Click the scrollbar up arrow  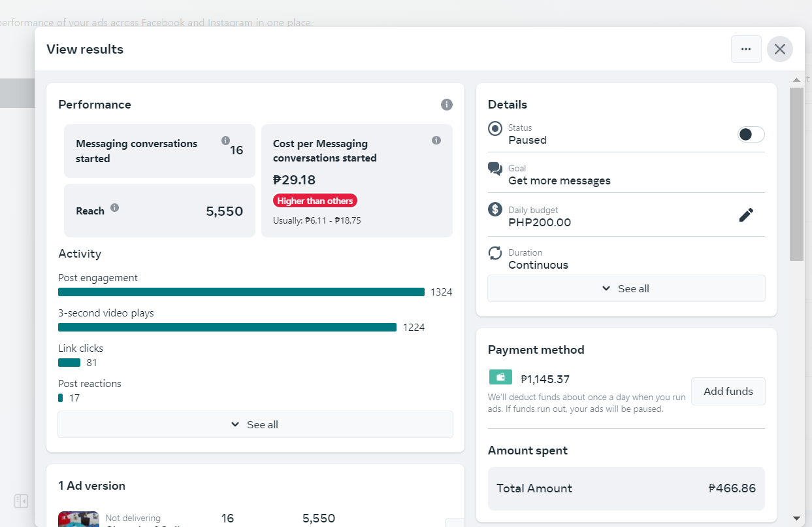point(796,80)
